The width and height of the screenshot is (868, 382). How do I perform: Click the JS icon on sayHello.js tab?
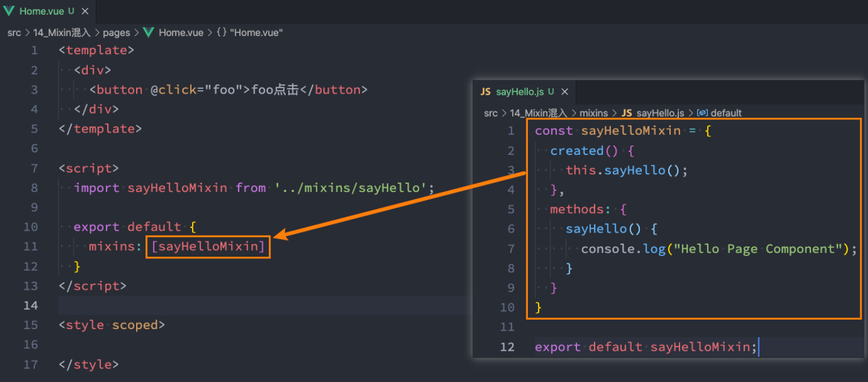click(x=486, y=92)
